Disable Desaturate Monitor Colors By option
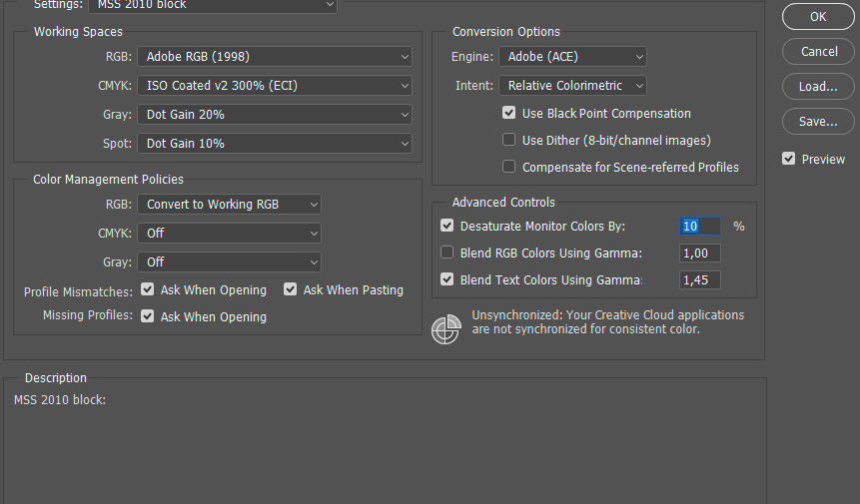The height and width of the screenshot is (504, 860). click(447, 227)
